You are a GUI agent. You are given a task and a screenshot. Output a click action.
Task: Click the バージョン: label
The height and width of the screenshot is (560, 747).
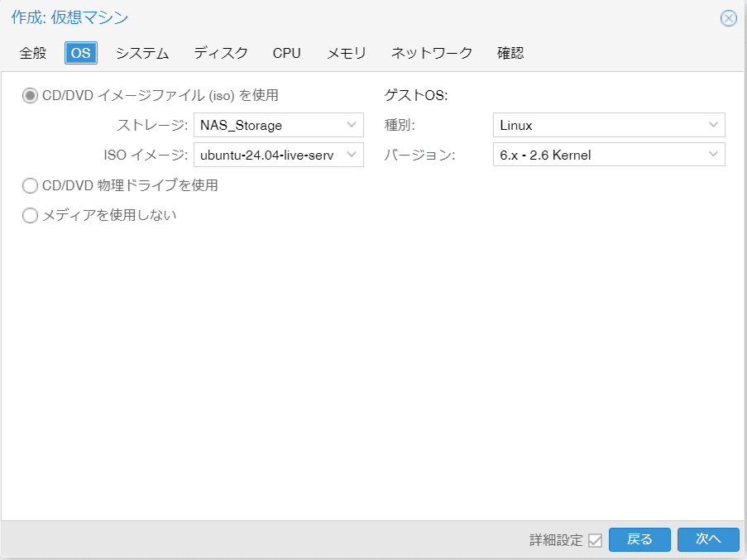419,155
